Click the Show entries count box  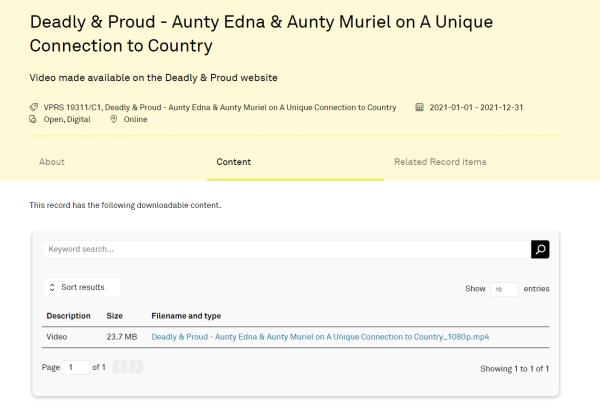[503, 289]
